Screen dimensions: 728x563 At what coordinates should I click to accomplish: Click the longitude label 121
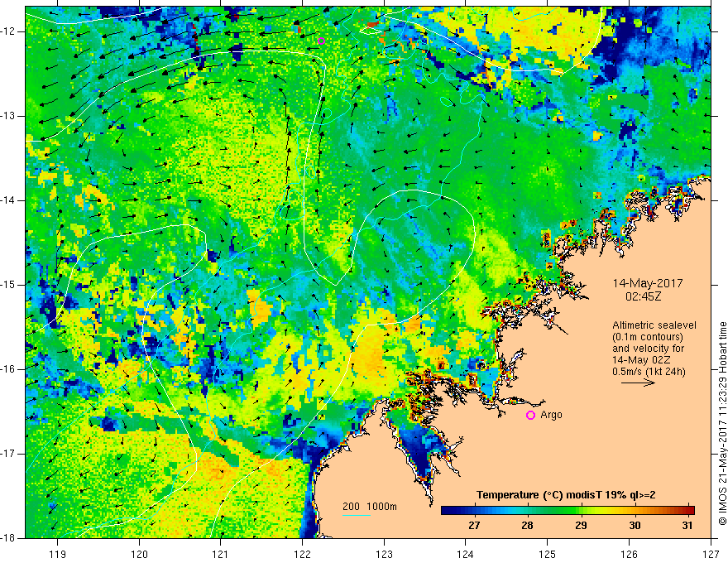click(221, 554)
